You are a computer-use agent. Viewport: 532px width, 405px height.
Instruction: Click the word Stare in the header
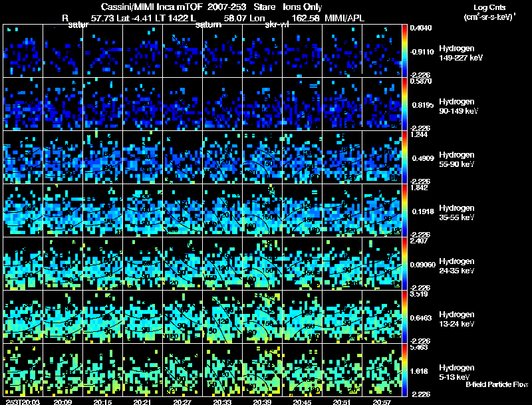tap(264, 7)
